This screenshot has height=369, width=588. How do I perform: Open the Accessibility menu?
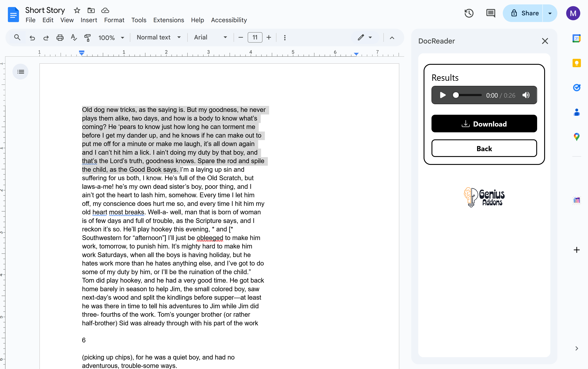pyautogui.click(x=229, y=20)
